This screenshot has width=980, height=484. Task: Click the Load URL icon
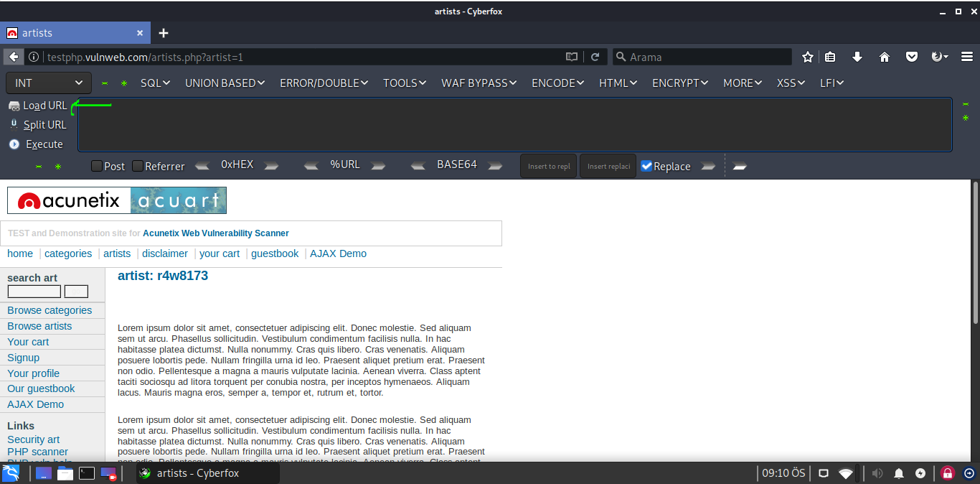(14, 106)
